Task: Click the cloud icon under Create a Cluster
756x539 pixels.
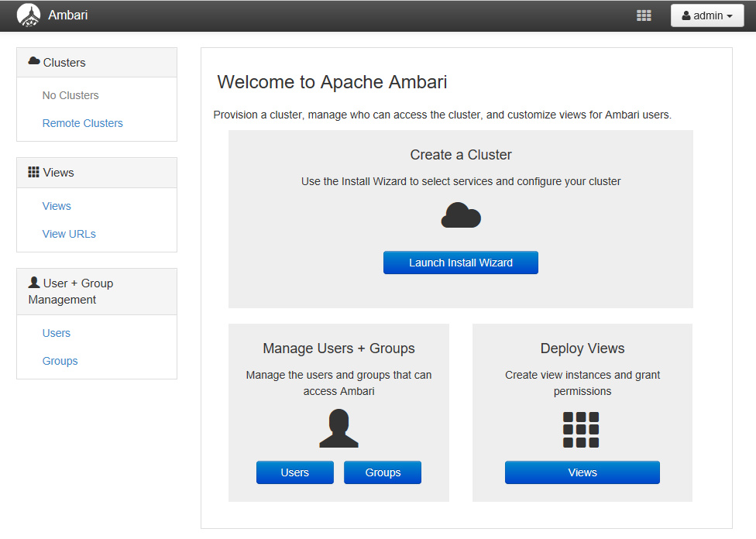Action: (x=461, y=215)
